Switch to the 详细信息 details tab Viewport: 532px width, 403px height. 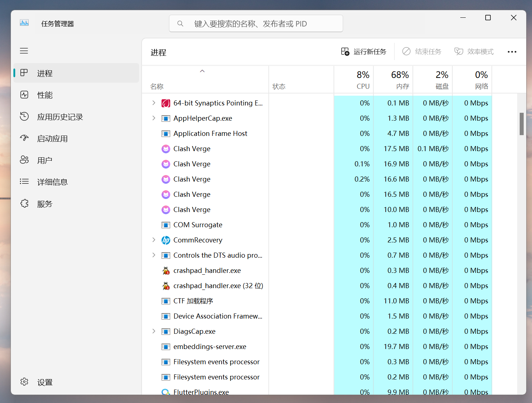click(x=76, y=182)
